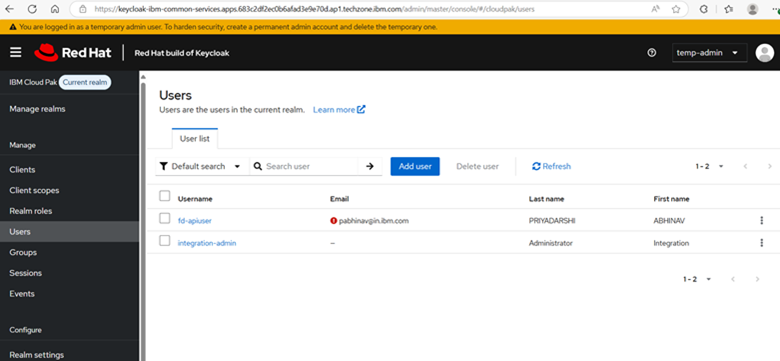
Task: Open the browser favorites list icon
Action: coord(729,9)
